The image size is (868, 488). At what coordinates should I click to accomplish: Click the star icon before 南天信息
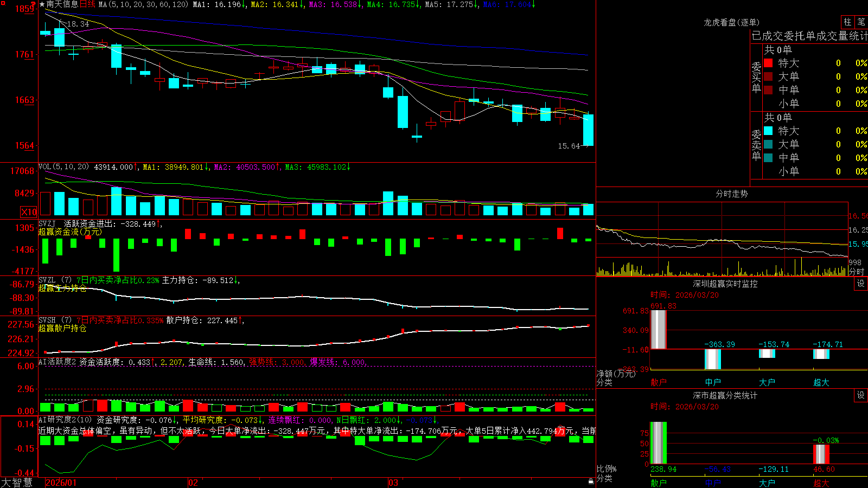click(x=42, y=4)
